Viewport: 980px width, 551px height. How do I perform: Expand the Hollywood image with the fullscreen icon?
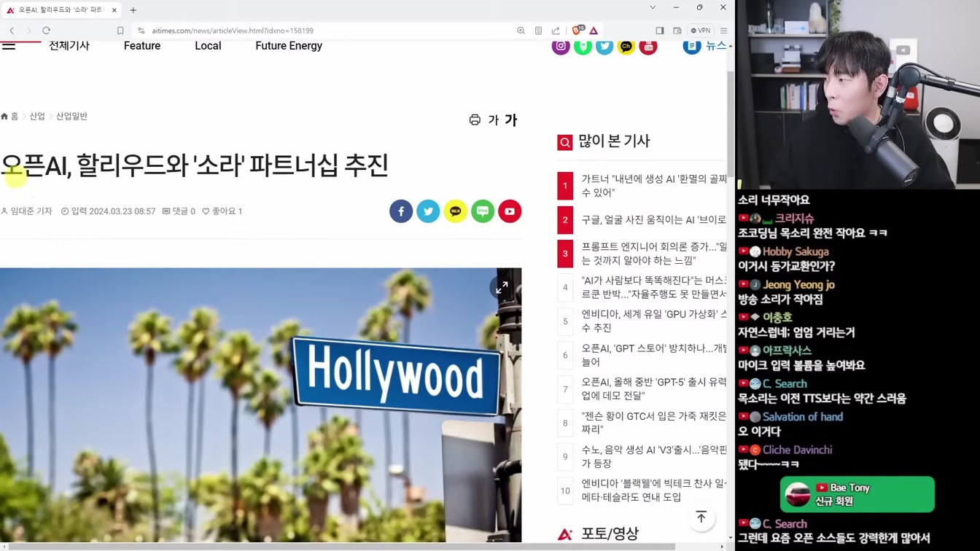502,288
